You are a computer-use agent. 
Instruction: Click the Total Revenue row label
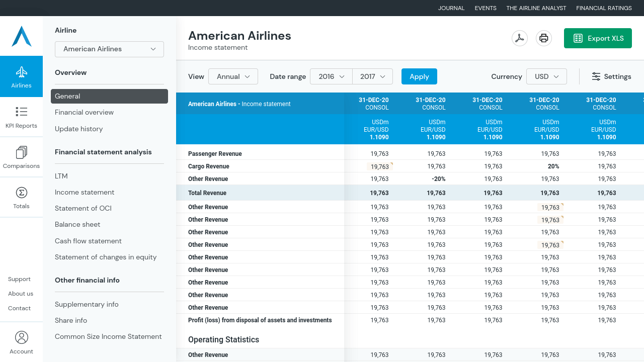(207, 193)
